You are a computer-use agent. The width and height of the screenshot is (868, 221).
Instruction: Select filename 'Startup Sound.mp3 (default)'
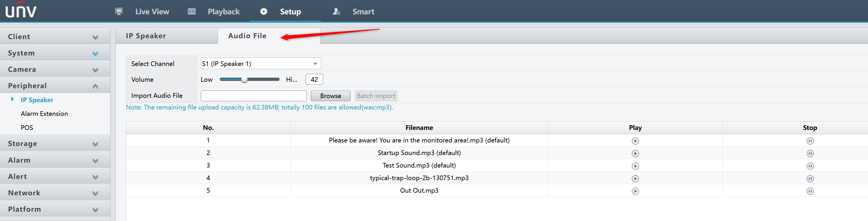419,153
